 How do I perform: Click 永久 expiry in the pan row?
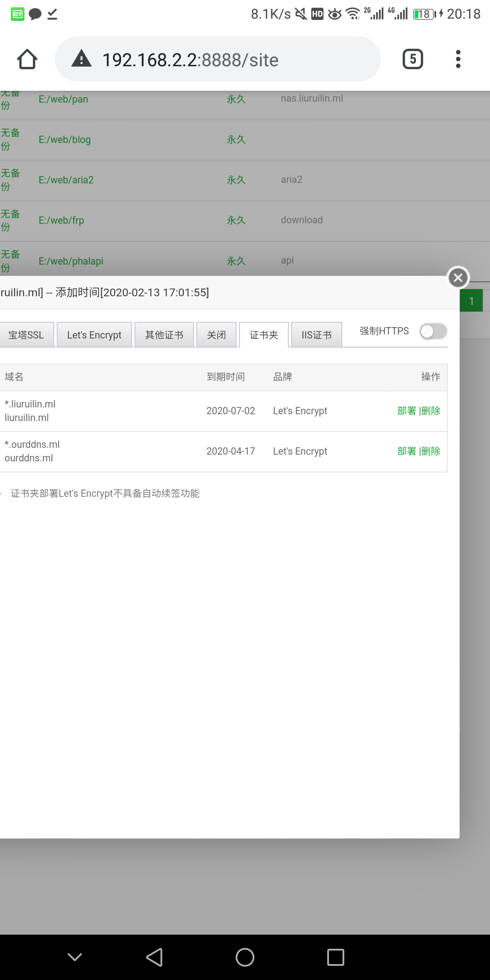236,99
